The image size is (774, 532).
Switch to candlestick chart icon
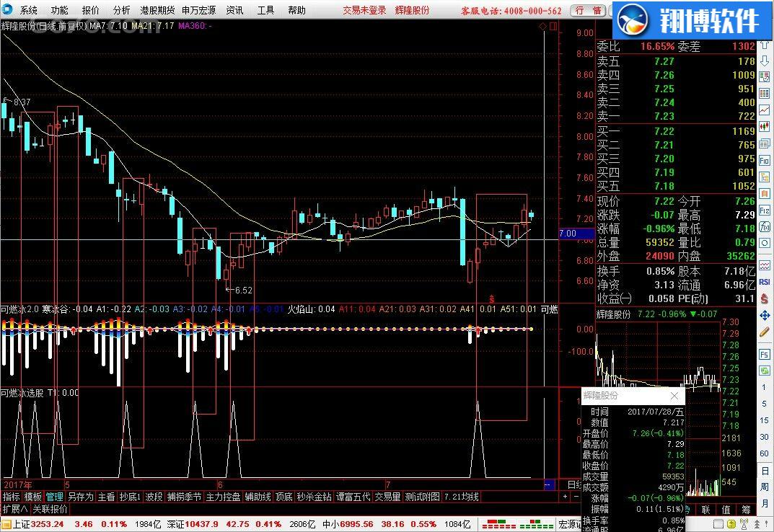765,126
